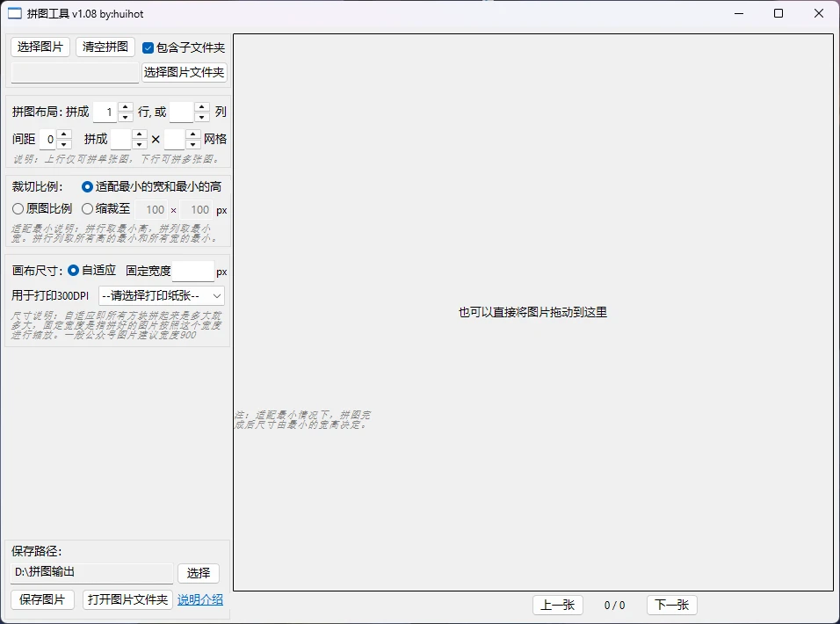Click the 上一张 navigation button
This screenshot has height=624, width=840.
[558, 605]
